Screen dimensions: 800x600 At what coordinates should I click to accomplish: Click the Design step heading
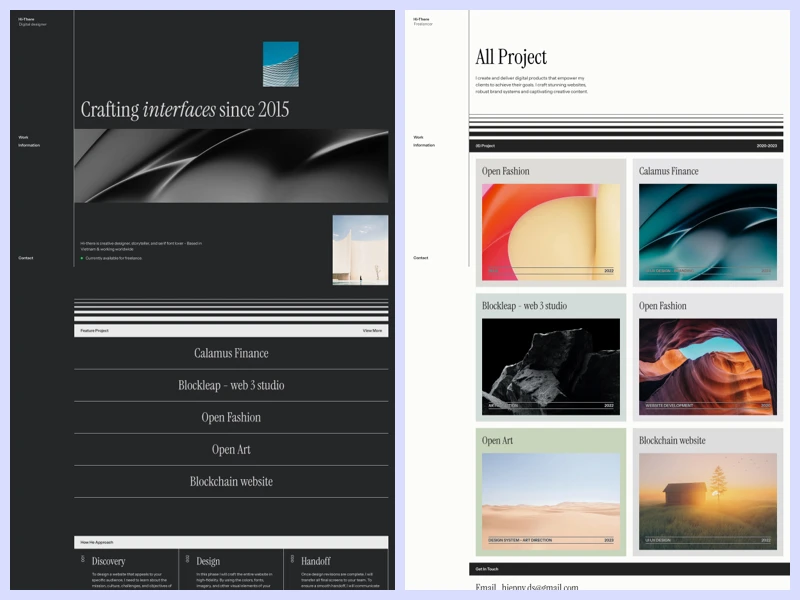(208, 561)
